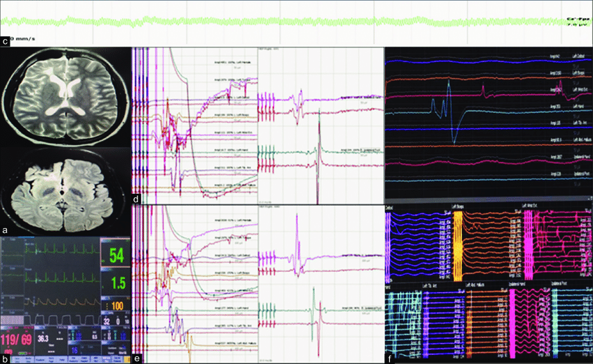The height and width of the screenshot is (364, 593).
Task: Click the heart rate value 54
Action: (x=116, y=255)
